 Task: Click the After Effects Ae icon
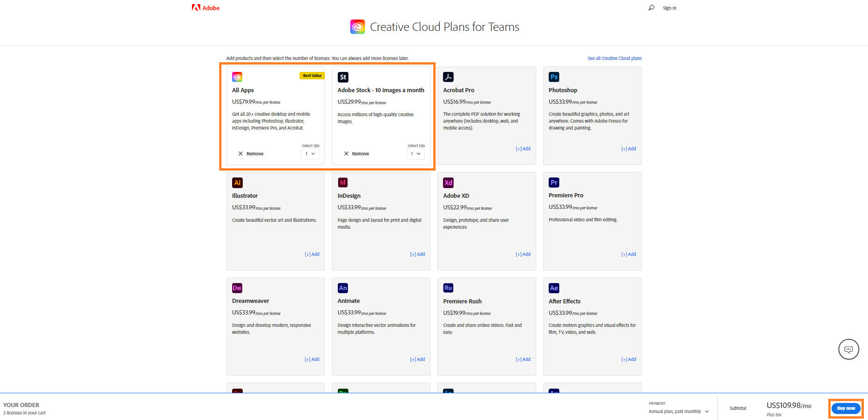pos(554,288)
